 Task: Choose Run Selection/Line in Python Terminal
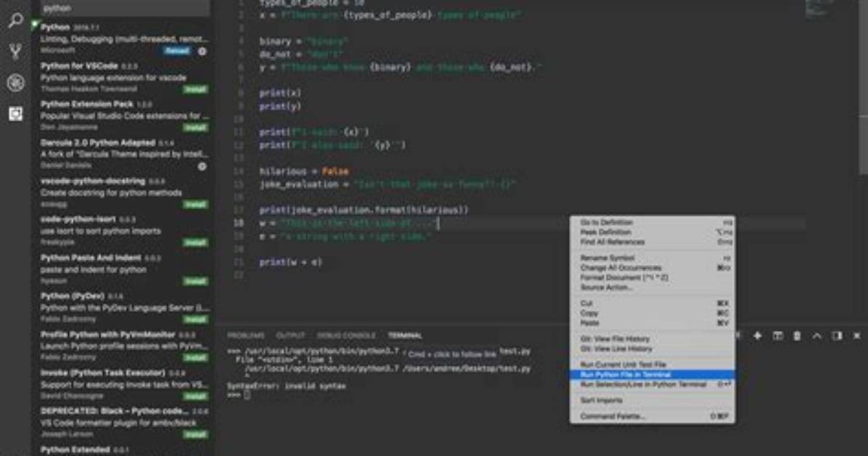652,385
